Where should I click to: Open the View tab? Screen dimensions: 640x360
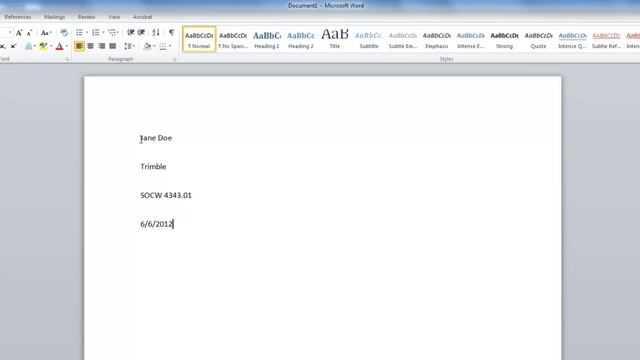point(114,17)
